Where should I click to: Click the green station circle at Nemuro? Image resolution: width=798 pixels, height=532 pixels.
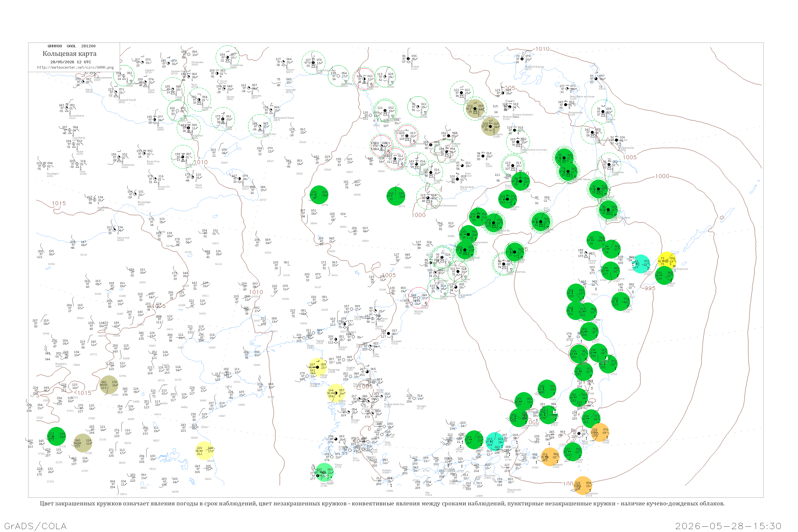(664, 275)
